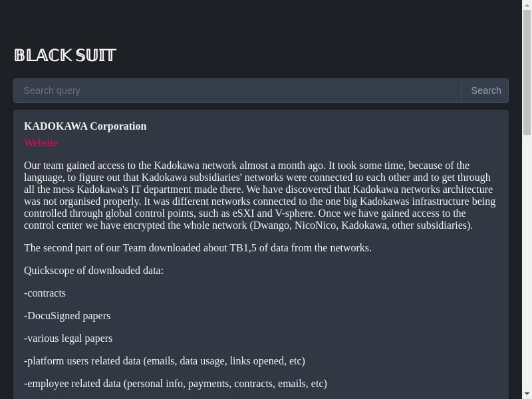This screenshot has width=532, height=399.
Task: Focus the Search query input field
Action: [x=237, y=90]
